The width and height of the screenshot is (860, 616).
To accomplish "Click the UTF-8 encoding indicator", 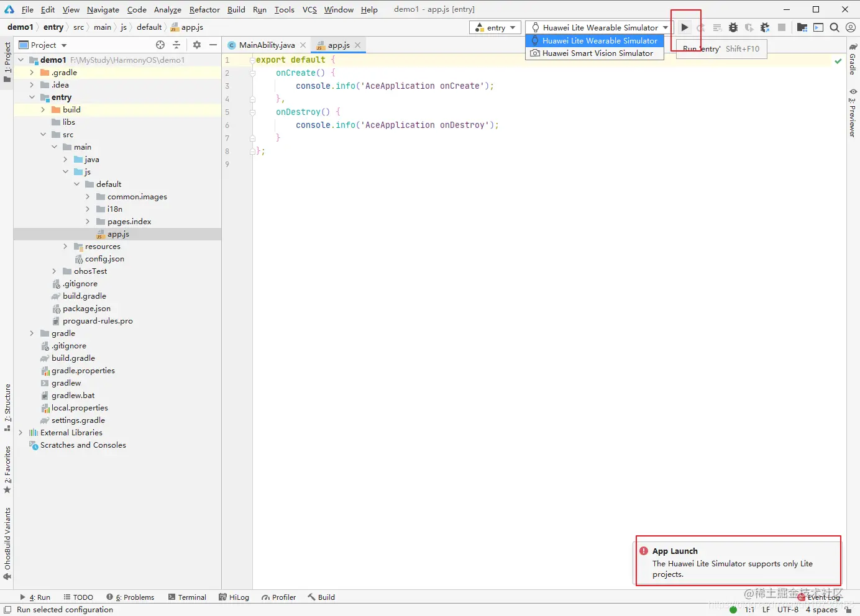I will (788, 610).
